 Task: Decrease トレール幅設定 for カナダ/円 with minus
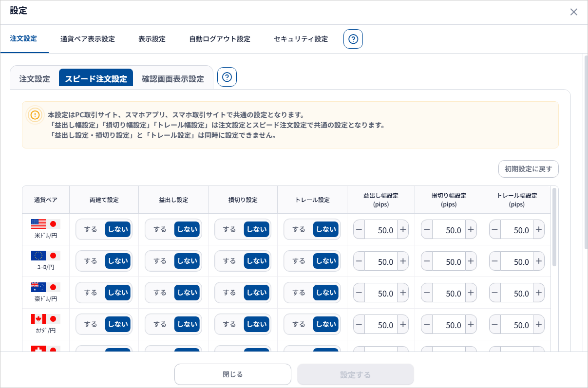[x=495, y=325]
